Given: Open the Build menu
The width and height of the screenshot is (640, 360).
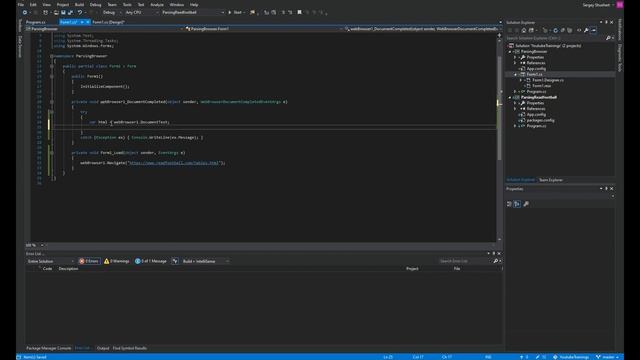Looking at the screenshot, I should pyautogui.click(x=79, y=4).
